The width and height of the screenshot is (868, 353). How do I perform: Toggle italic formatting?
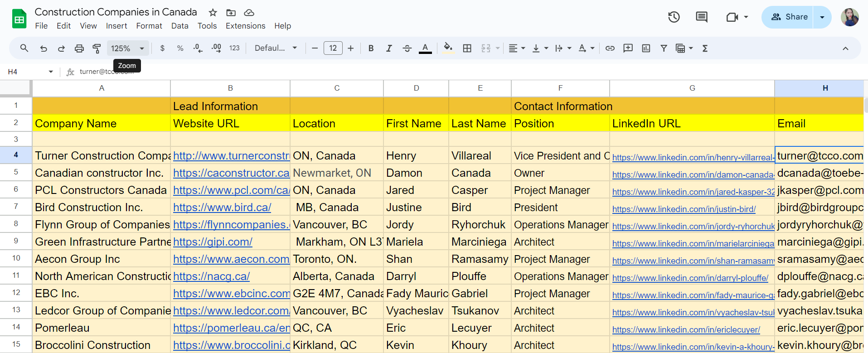point(389,48)
